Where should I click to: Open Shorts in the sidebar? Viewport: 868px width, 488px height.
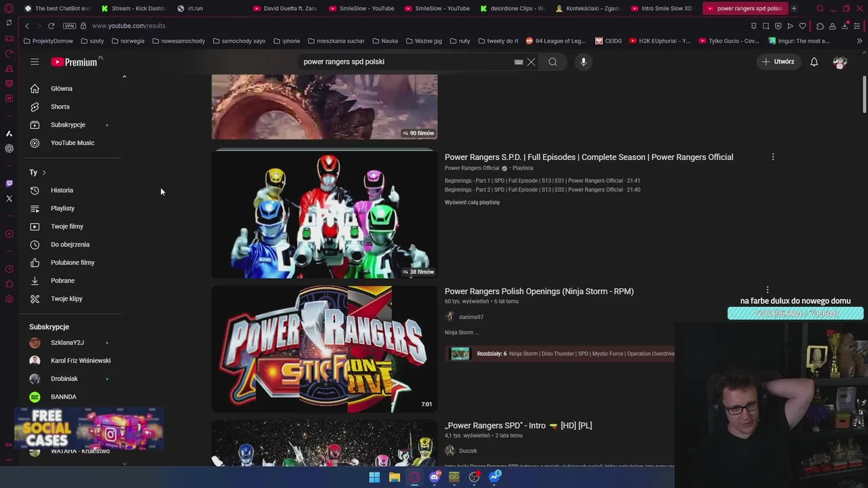pyautogui.click(x=72, y=106)
